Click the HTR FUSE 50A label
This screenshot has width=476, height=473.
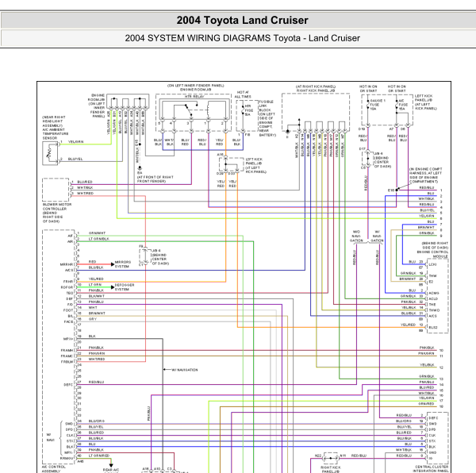pos(248,110)
